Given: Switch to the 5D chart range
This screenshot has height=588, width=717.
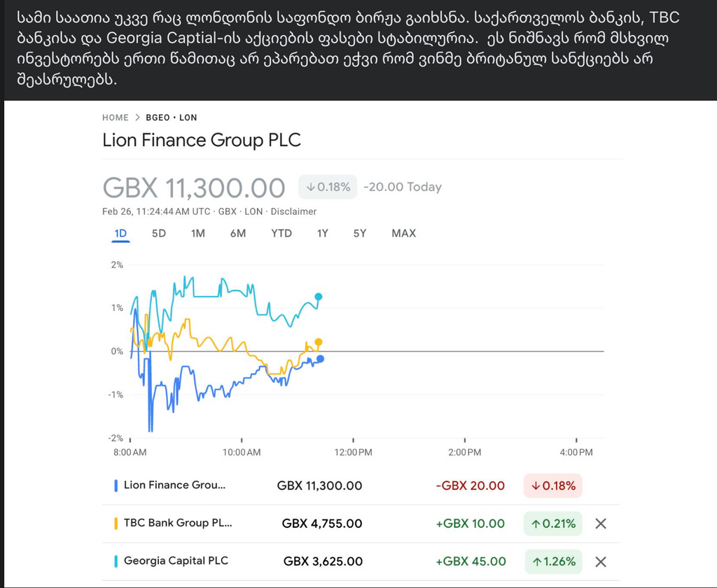Looking at the screenshot, I should click(159, 233).
